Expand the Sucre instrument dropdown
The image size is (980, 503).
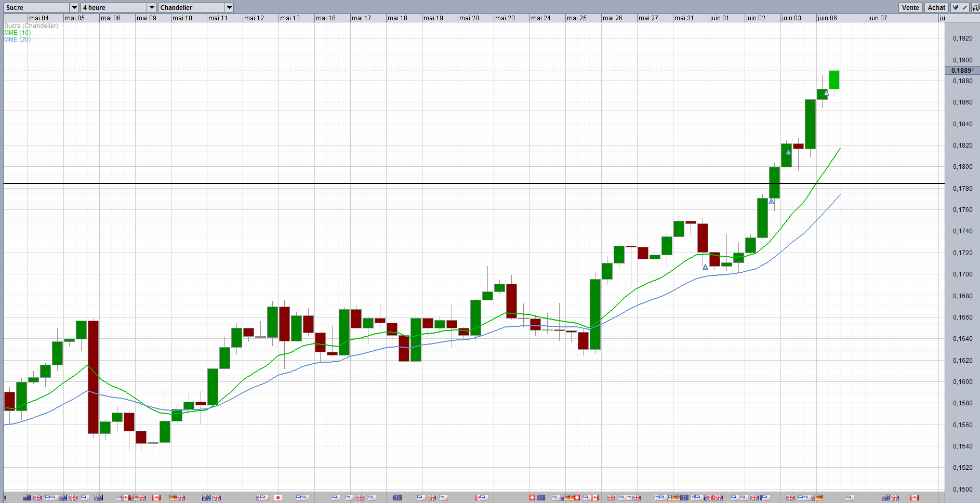click(74, 7)
